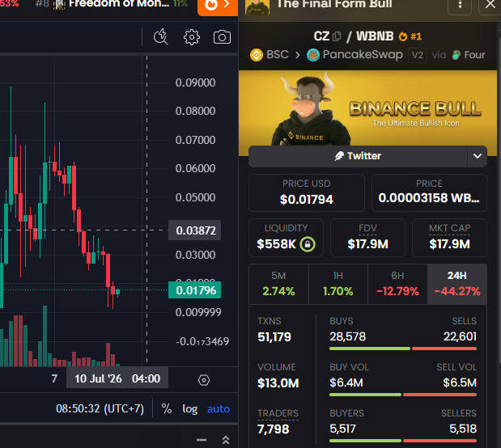Select the 24H timeframe tab
The height and width of the screenshot is (448, 501).
coord(457,284)
